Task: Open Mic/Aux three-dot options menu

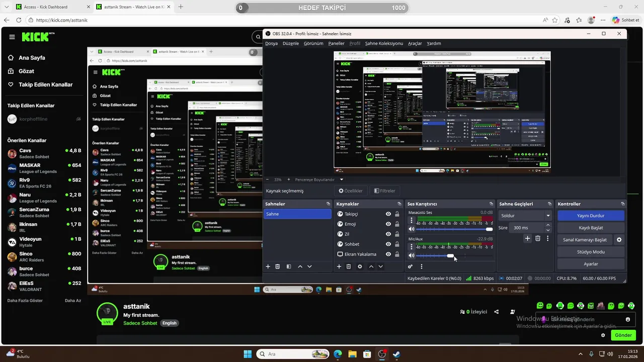Action: click(412, 247)
